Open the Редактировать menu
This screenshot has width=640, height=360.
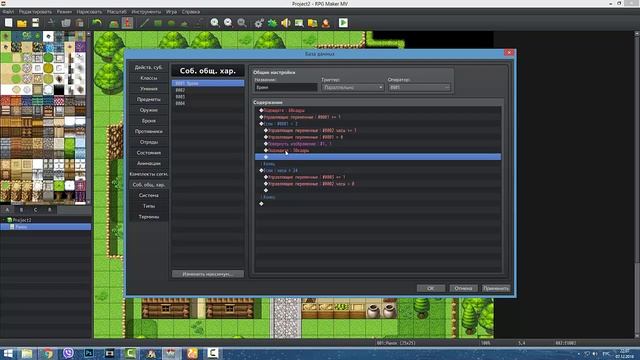click(35, 12)
